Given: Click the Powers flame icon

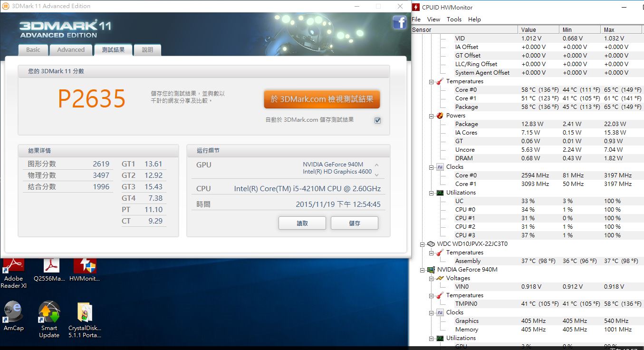Looking at the screenshot, I should pos(440,116).
